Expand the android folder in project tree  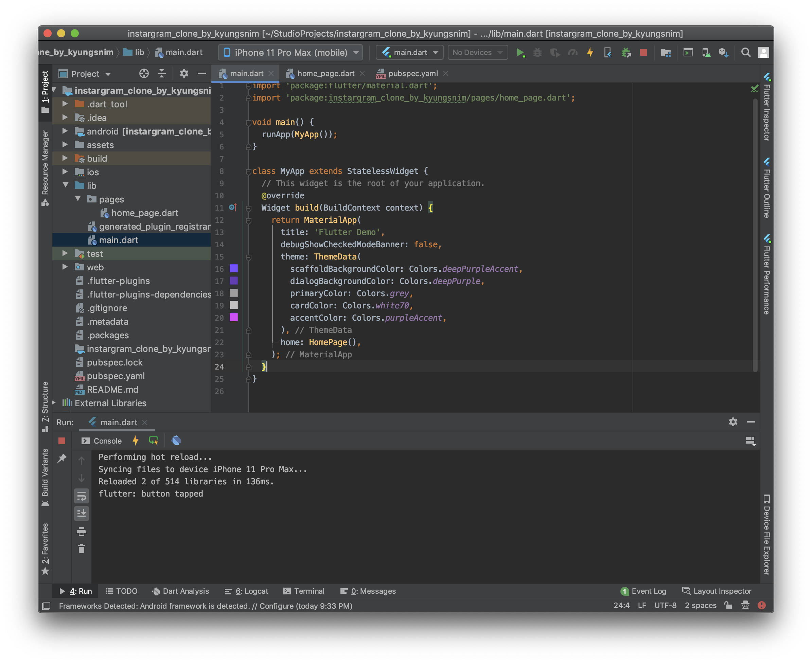65,131
